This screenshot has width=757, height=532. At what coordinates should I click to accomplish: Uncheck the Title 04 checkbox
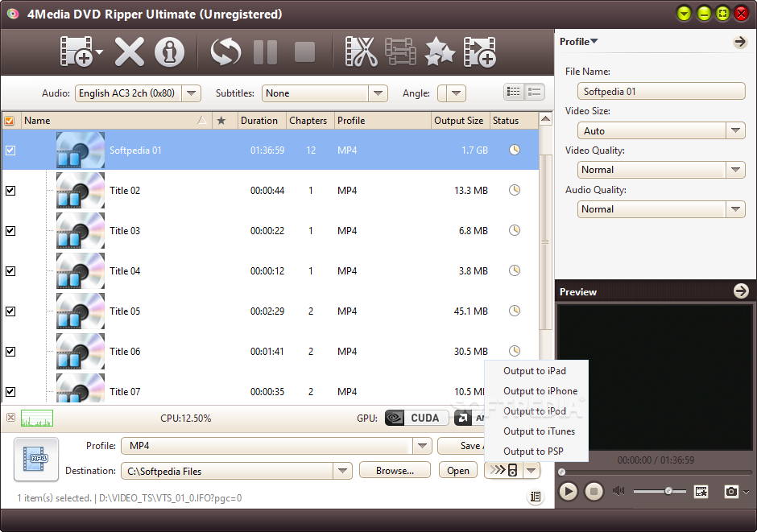click(10, 271)
